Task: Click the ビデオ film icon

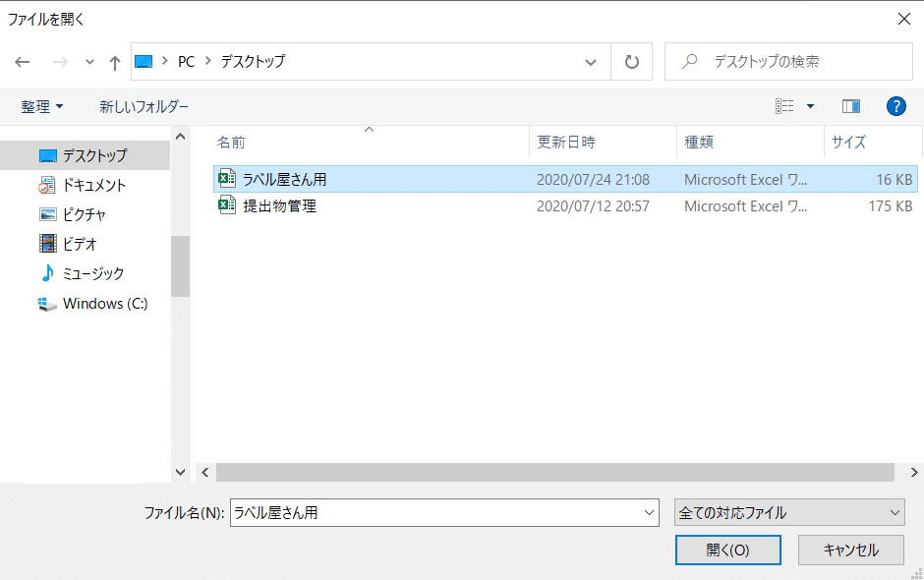Action: click(48, 244)
